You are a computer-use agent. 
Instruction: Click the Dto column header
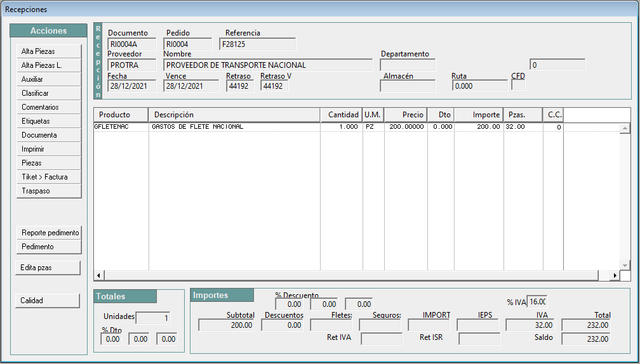(441, 115)
